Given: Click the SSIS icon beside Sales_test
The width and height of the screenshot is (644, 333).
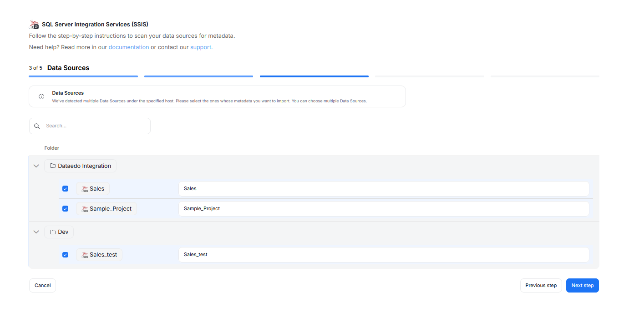Looking at the screenshot, I should (85, 255).
